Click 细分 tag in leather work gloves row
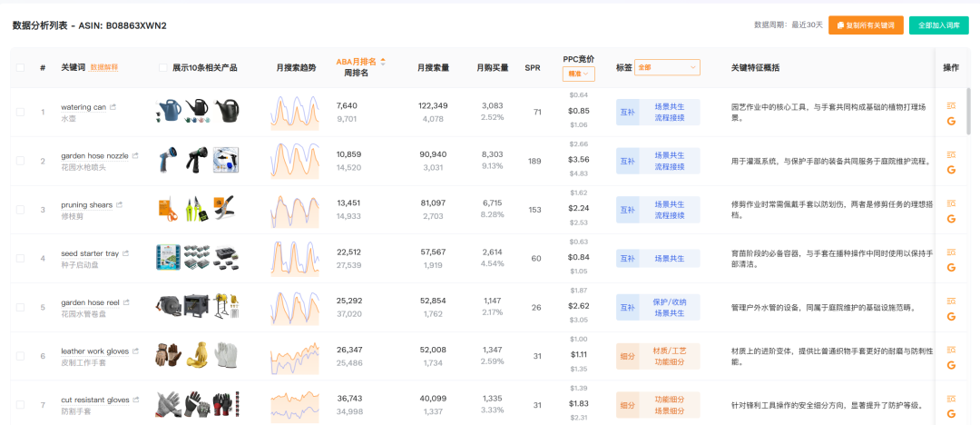 click(627, 356)
